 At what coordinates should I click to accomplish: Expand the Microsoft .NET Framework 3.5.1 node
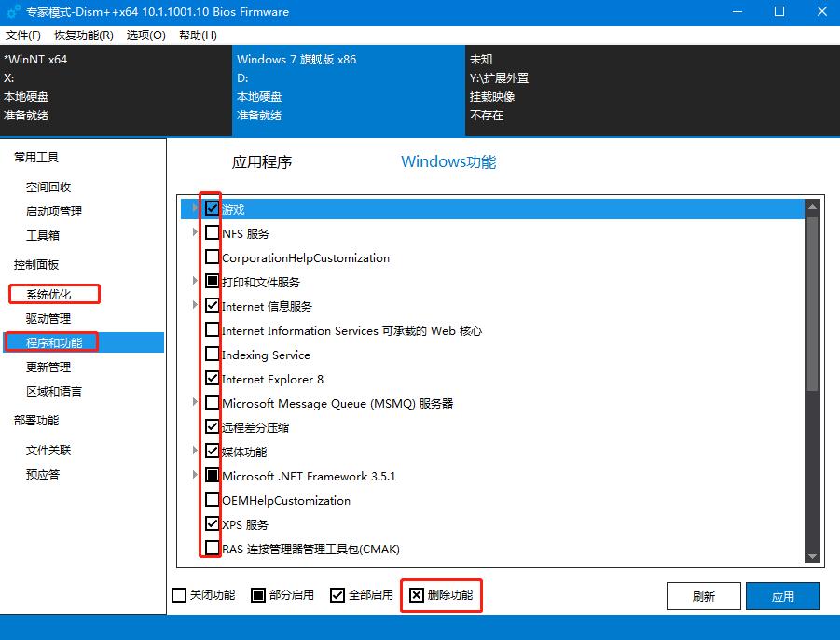pos(195,476)
